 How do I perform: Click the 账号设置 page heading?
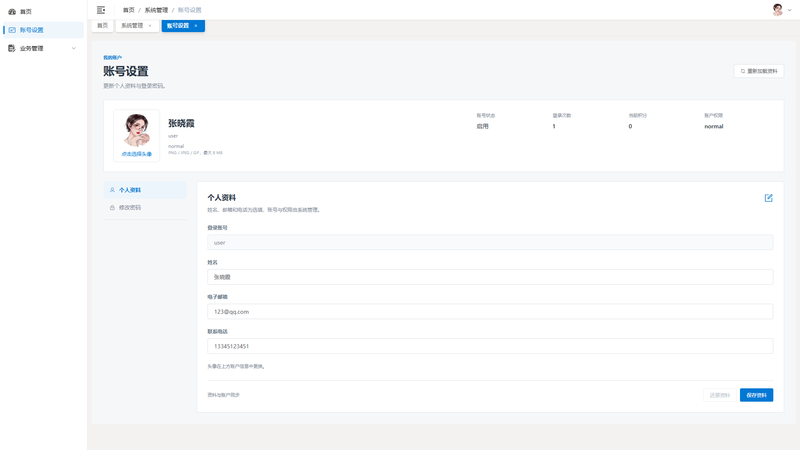pos(126,71)
